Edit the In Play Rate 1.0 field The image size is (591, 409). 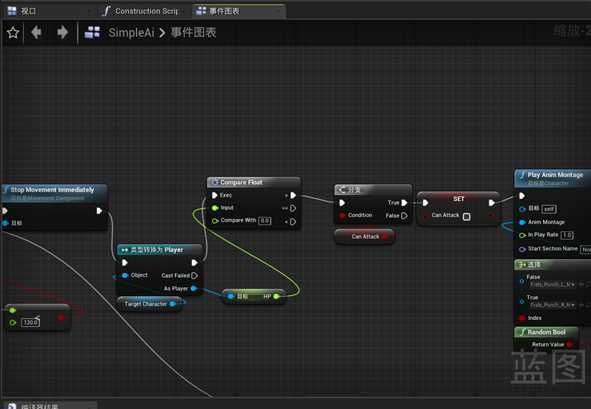(x=567, y=235)
